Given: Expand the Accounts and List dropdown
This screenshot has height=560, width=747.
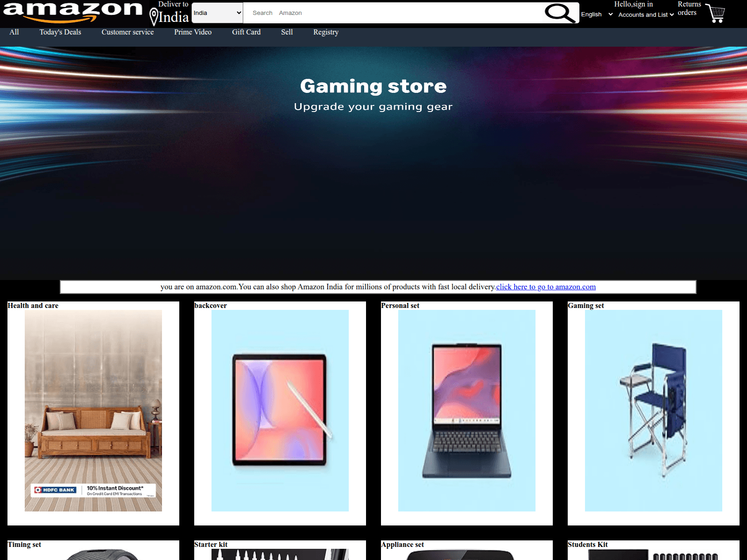Looking at the screenshot, I should click(646, 15).
